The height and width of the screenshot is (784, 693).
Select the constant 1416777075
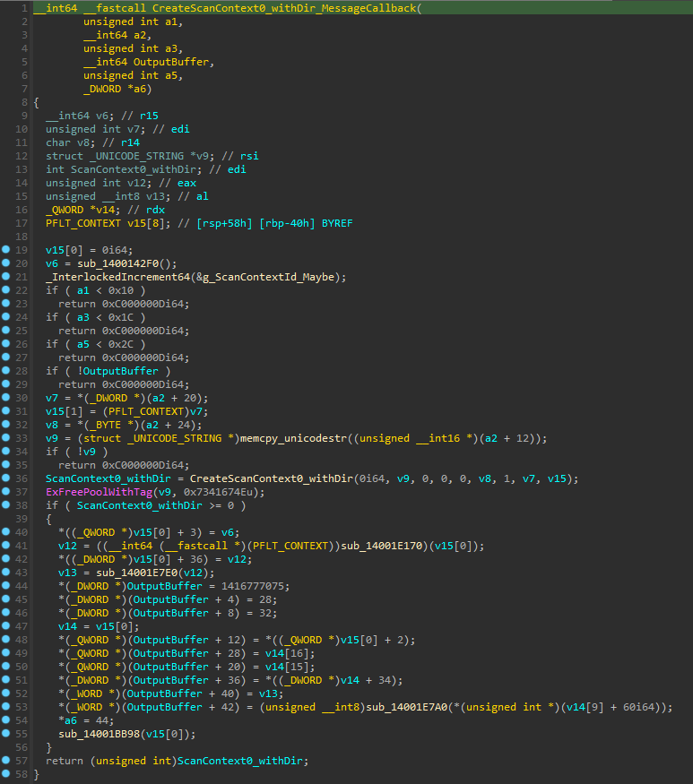pyautogui.click(x=253, y=586)
